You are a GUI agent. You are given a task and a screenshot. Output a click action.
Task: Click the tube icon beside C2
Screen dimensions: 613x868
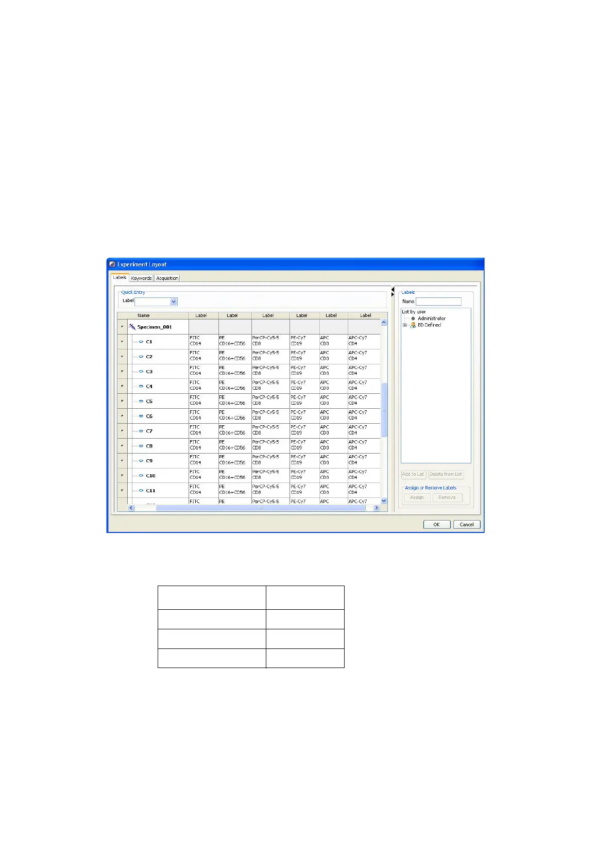coord(141,357)
